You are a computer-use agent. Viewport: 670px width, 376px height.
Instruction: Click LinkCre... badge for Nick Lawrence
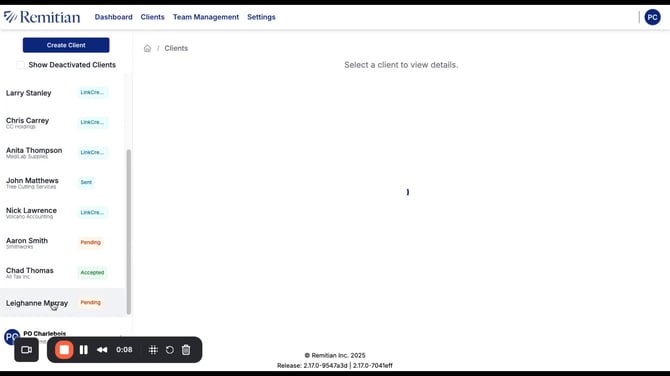tap(92, 212)
